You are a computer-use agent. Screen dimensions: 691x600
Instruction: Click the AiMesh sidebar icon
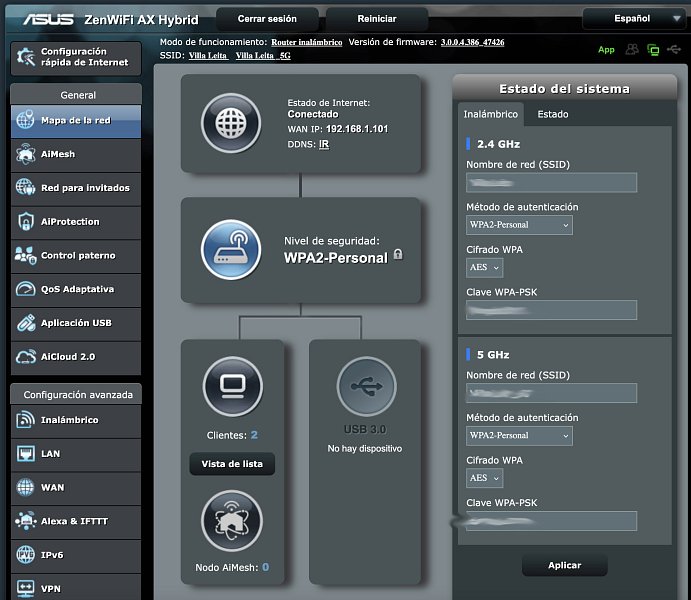click(26, 154)
